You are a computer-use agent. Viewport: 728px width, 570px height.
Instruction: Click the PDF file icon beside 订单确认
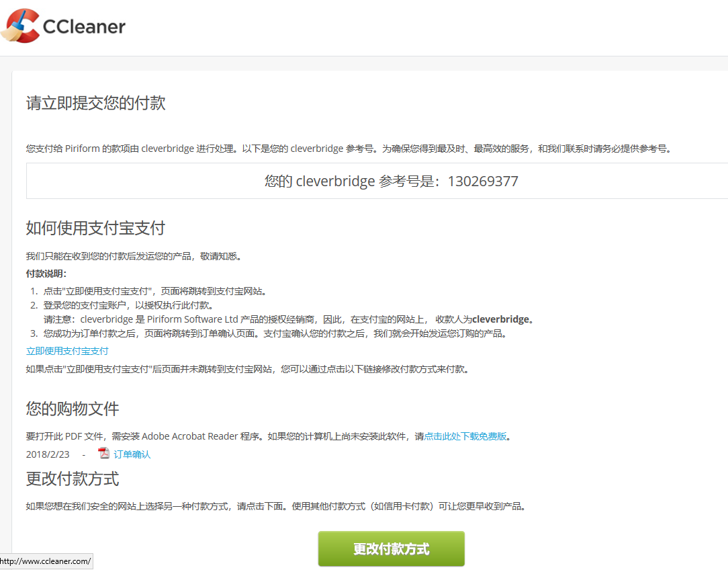pos(103,453)
